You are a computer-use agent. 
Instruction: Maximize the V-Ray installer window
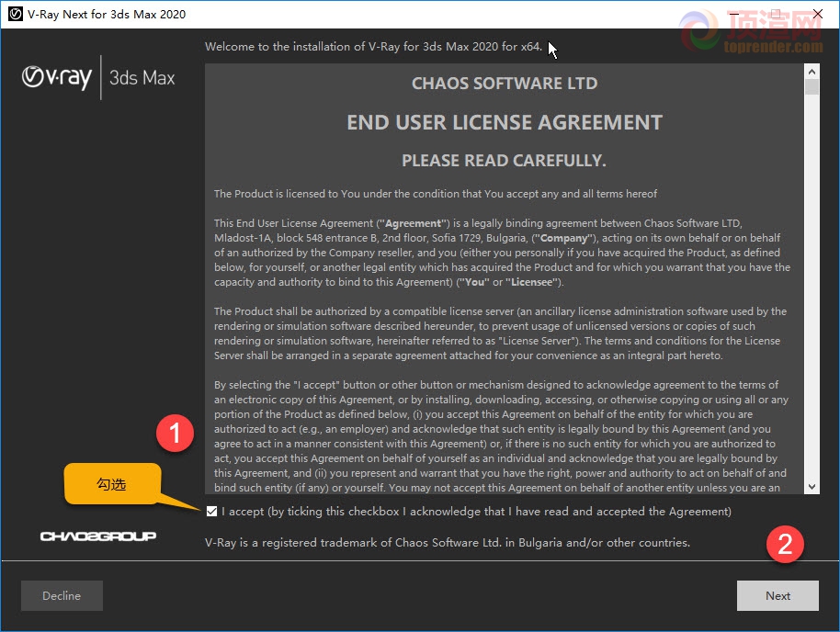pos(776,14)
